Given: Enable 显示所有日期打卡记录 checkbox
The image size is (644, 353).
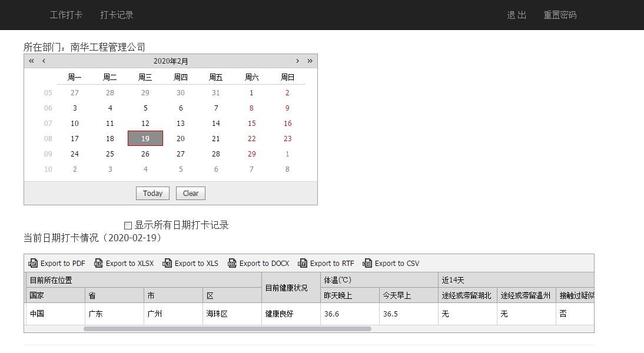Looking at the screenshot, I should [x=128, y=225].
